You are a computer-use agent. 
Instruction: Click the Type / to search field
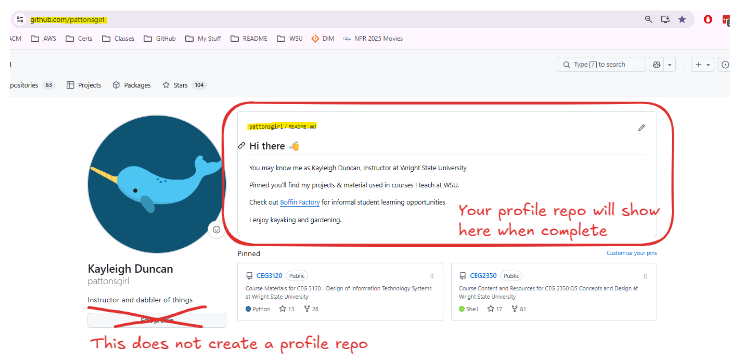[x=601, y=65]
